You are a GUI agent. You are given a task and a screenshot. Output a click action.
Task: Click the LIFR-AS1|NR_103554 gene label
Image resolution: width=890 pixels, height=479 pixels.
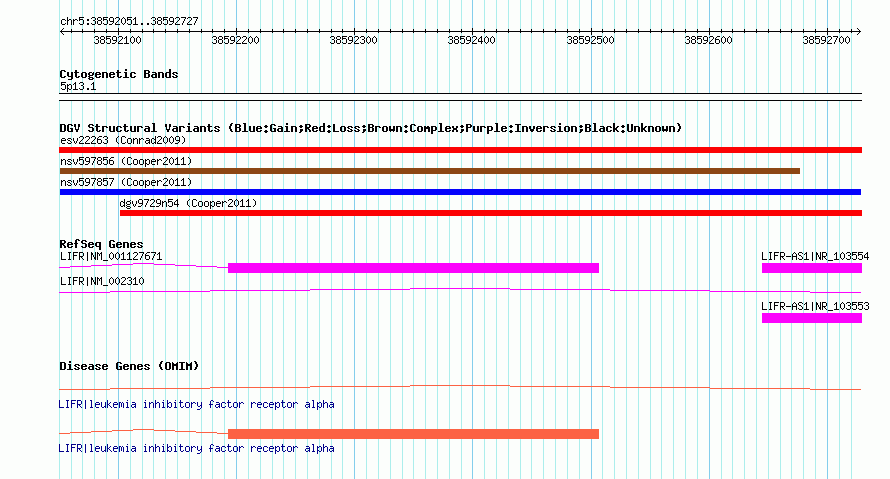pos(815,257)
